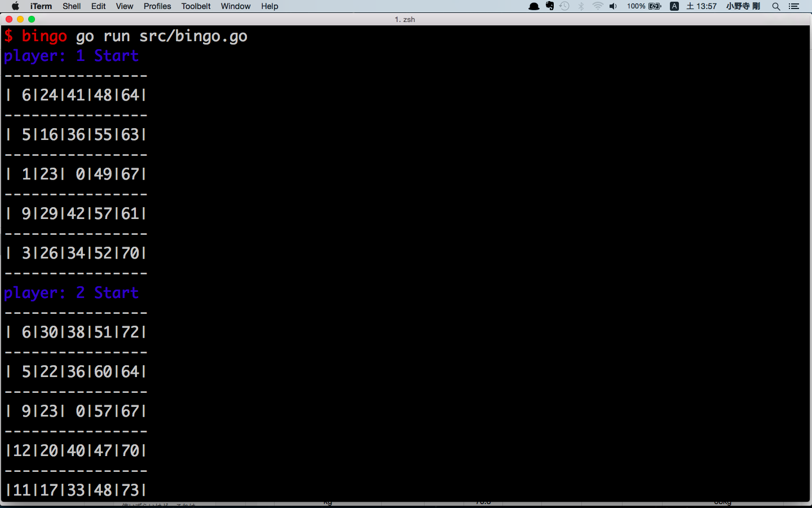Open the Wi-Fi status menu

point(598,6)
